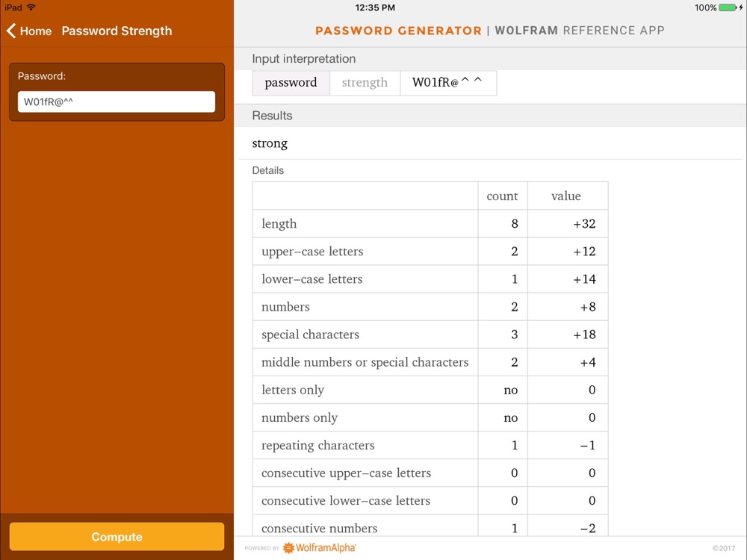The width and height of the screenshot is (747, 560).
Task: Select the Password Strength title
Action: pyautogui.click(x=117, y=31)
